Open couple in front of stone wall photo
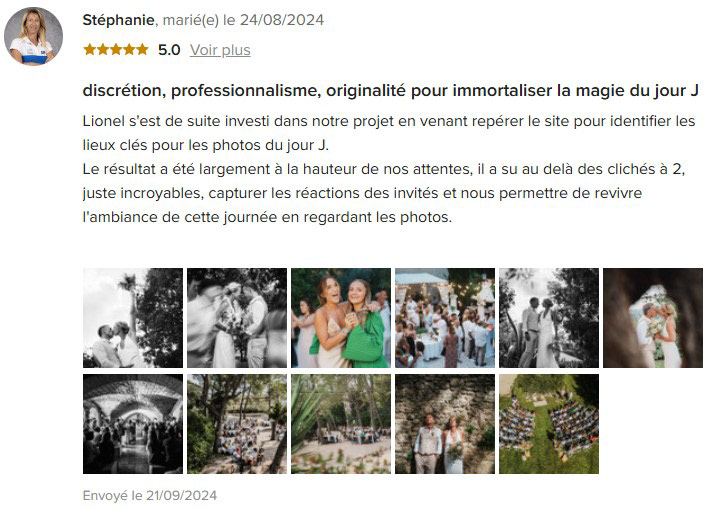Image resolution: width=719 pixels, height=509 pixels. tap(445, 424)
